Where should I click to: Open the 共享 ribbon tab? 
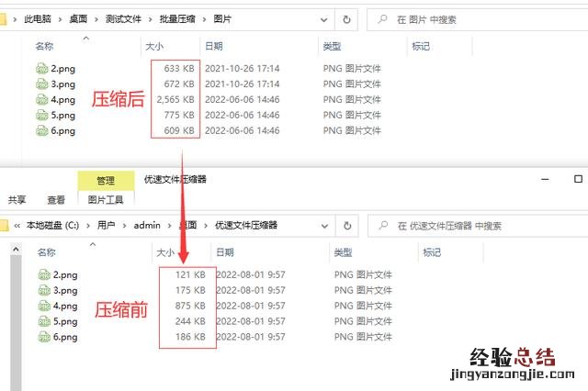(17, 199)
